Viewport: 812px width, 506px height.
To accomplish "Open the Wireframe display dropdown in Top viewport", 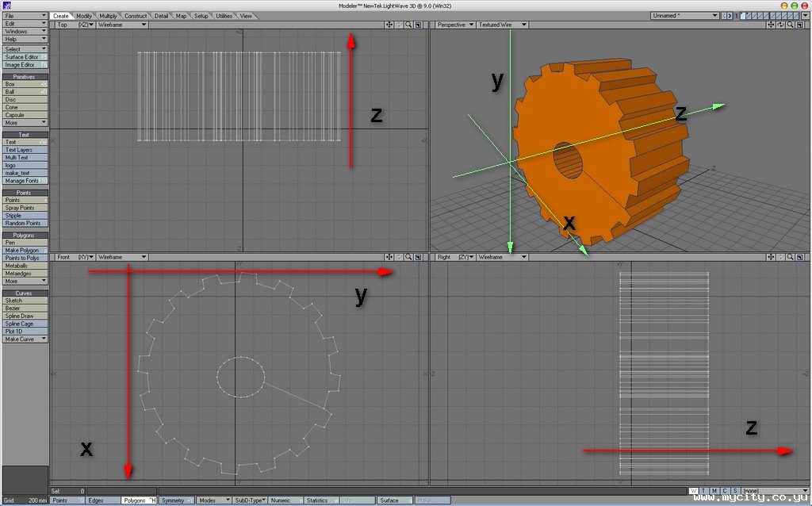I will pos(122,25).
